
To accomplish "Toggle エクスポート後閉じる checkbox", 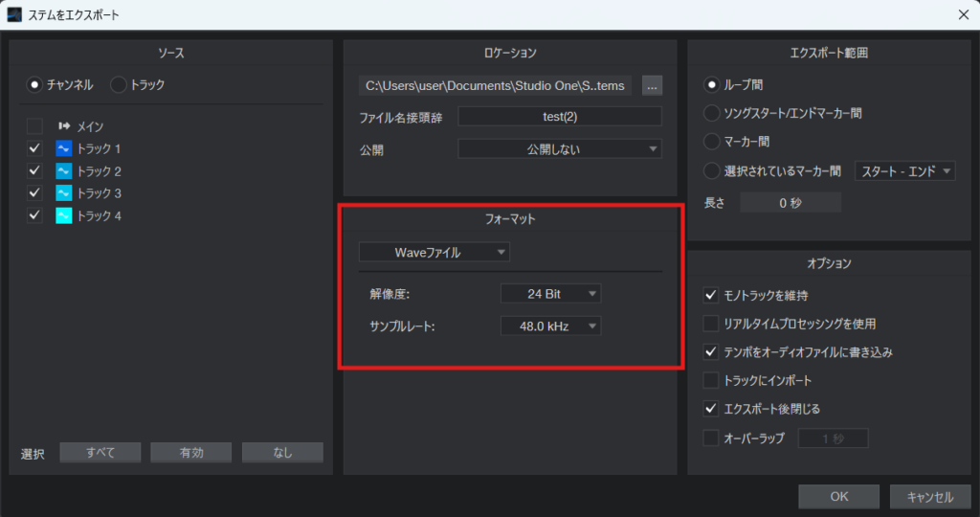I will point(711,409).
